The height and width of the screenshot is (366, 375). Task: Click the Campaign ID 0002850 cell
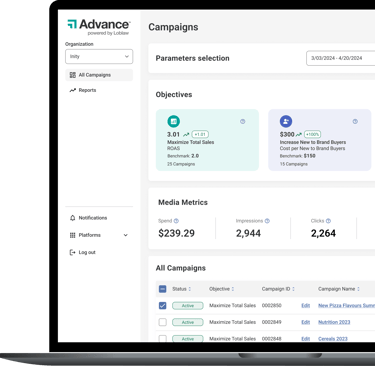coord(272,305)
